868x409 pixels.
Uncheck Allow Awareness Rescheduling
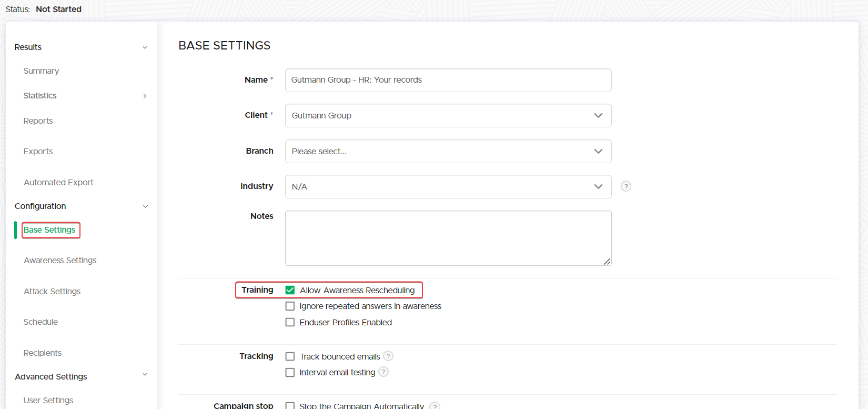pyautogui.click(x=290, y=290)
